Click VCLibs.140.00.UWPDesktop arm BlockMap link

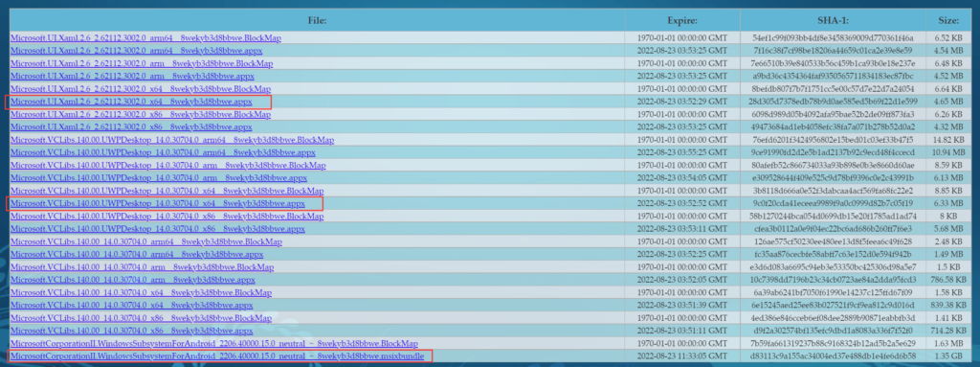pos(168,166)
